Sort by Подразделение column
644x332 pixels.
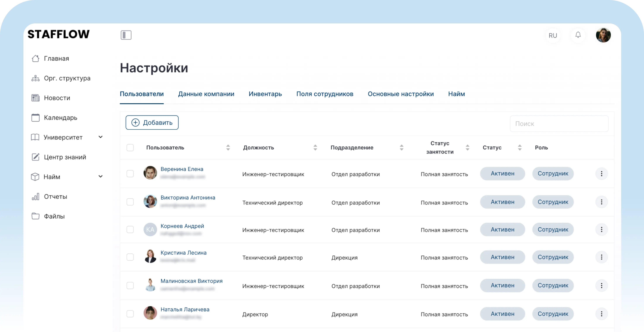(x=401, y=148)
